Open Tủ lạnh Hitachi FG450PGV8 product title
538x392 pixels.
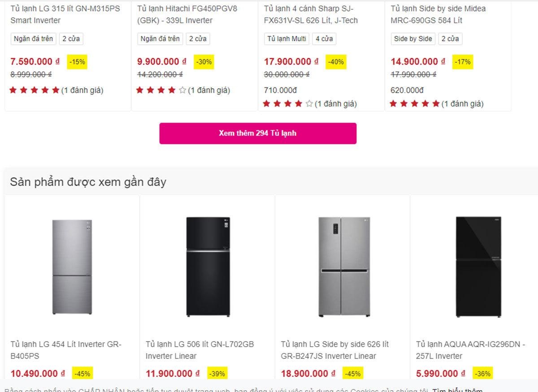[187, 14]
